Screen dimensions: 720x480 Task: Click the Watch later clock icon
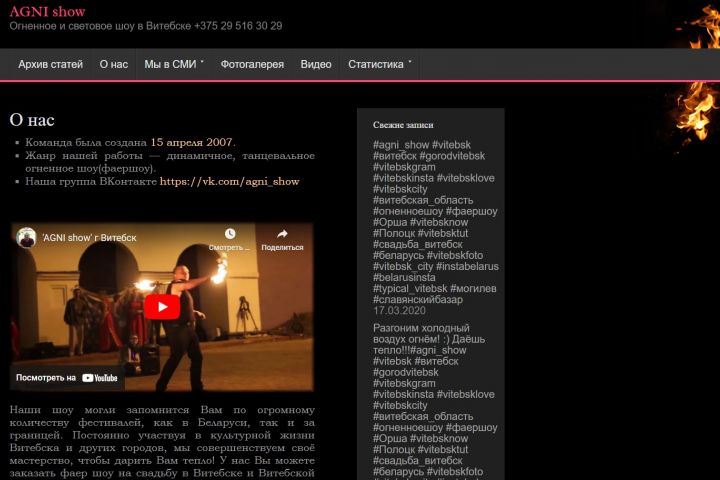coord(230,234)
